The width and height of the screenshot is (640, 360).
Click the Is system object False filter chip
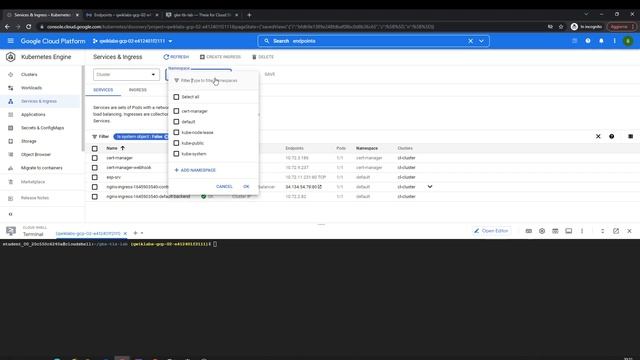coord(140,137)
